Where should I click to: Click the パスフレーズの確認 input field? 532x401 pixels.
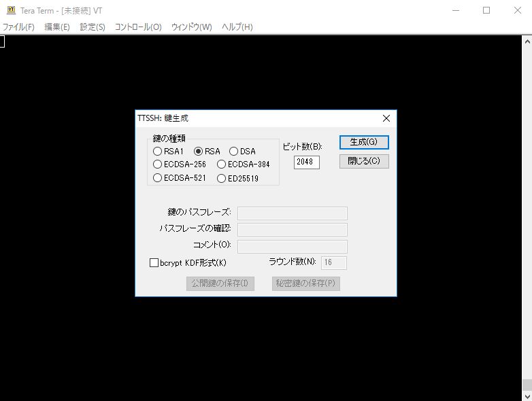pyautogui.click(x=293, y=230)
